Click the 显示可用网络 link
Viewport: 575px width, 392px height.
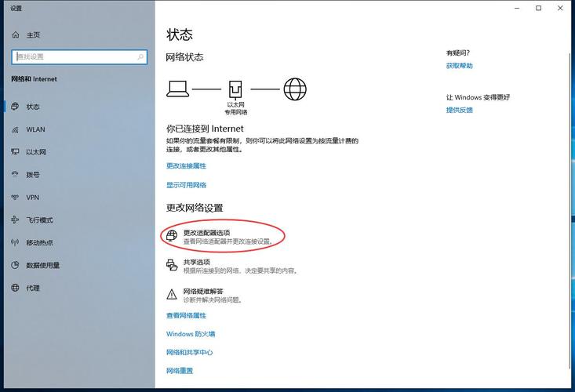(186, 185)
